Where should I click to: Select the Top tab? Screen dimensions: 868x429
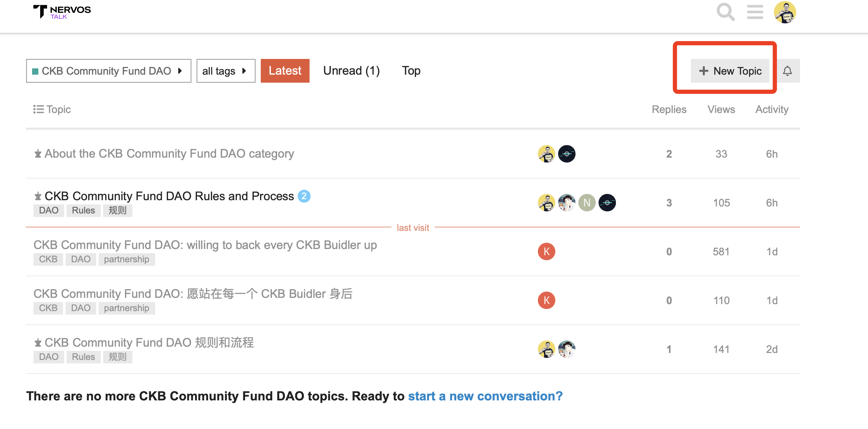pyautogui.click(x=411, y=71)
